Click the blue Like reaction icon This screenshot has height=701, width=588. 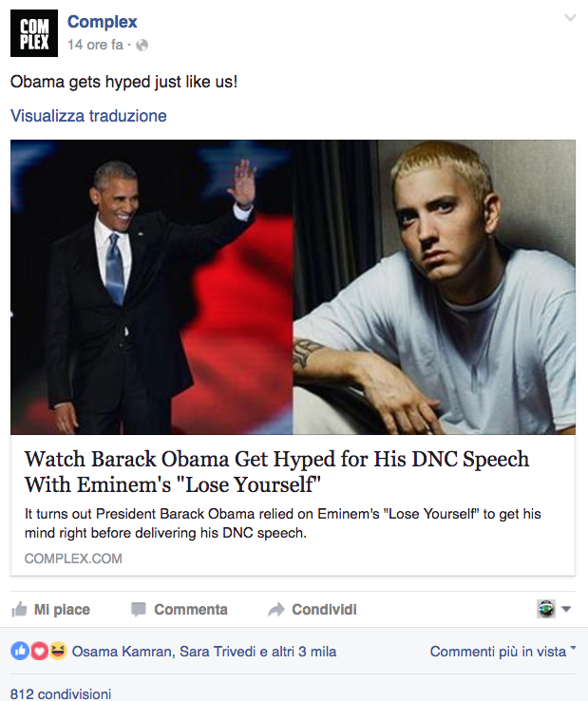click(x=20, y=652)
